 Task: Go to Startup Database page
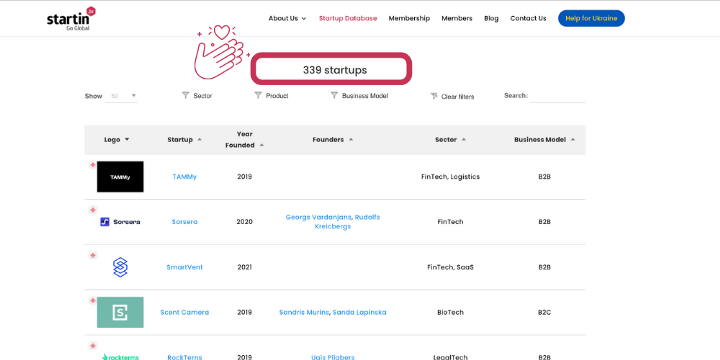[348, 18]
